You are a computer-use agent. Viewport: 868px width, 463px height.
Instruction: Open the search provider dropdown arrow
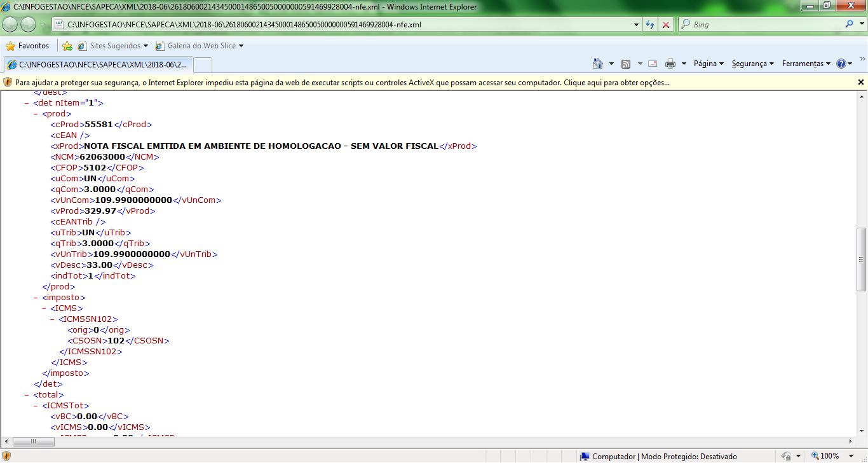(861, 25)
